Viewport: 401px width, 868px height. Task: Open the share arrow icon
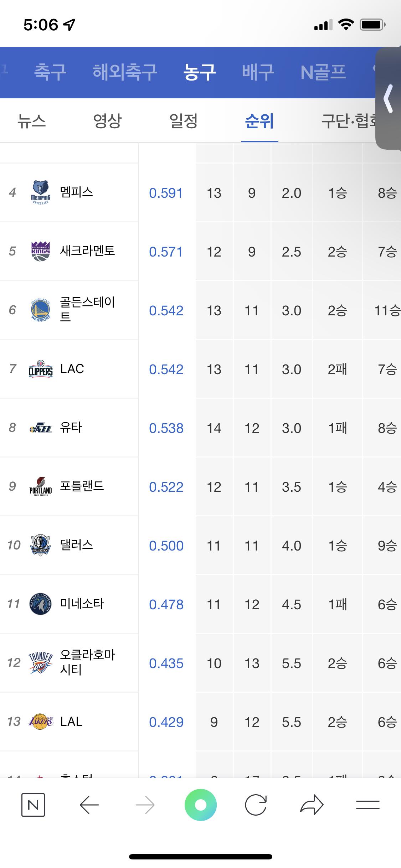click(x=312, y=805)
